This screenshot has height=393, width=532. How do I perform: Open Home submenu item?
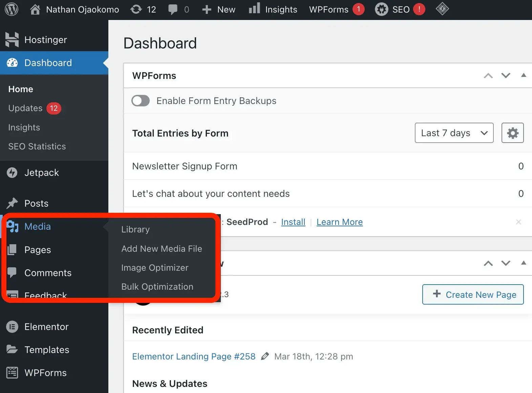click(x=21, y=89)
